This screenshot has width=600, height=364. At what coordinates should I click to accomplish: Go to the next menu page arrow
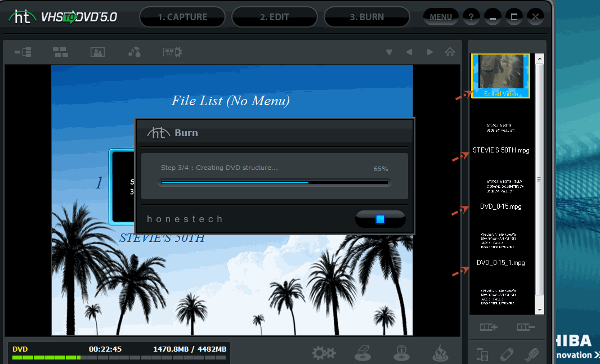[x=429, y=52]
